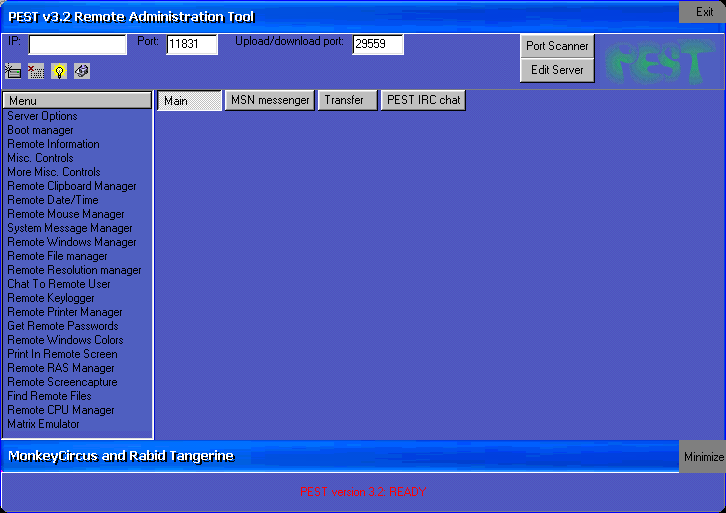726x513 pixels.
Task: Click the connect to server icon
Action: pyautogui.click(x=13, y=71)
